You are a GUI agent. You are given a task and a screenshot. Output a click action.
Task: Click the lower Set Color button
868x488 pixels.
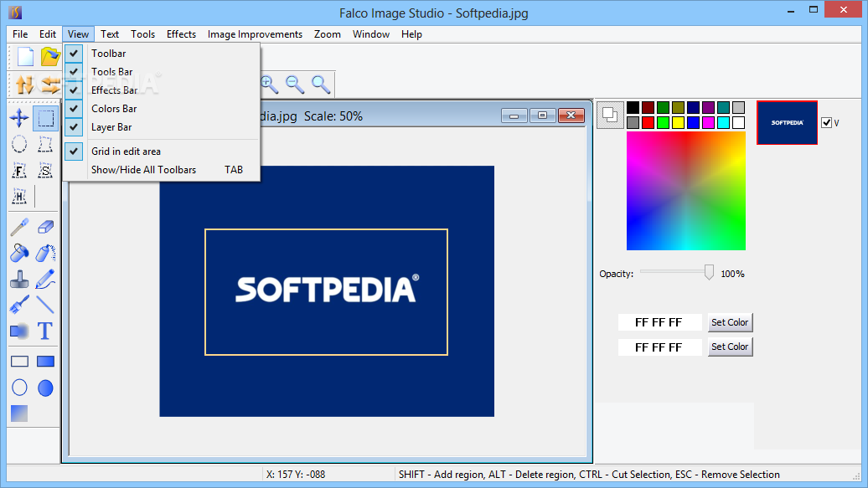(x=730, y=347)
